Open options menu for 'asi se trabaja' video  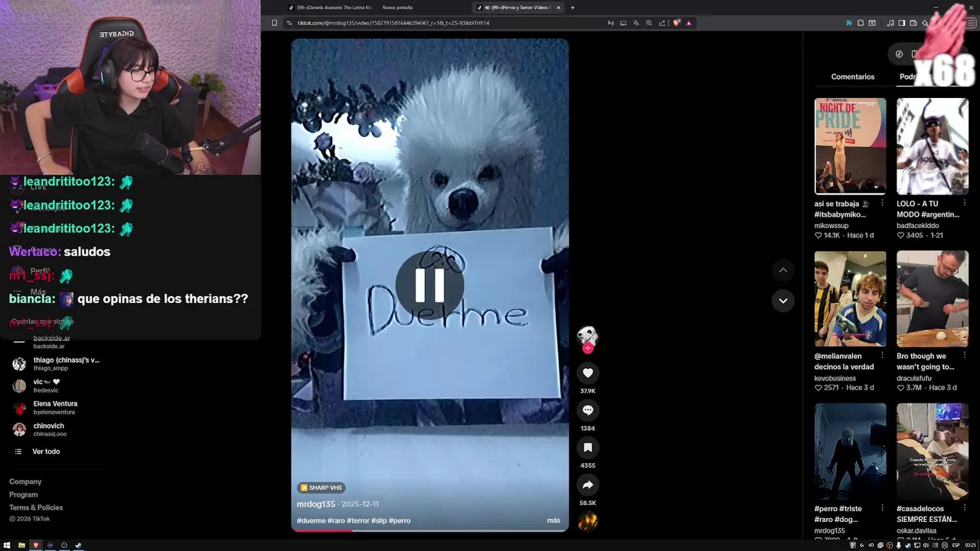(x=882, y=204)
